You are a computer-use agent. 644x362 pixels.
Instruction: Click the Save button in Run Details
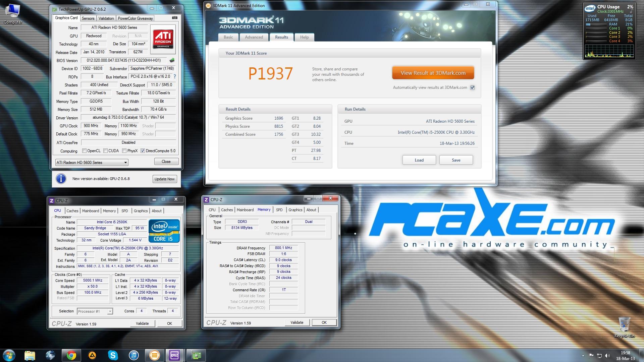[x=456, y=160]
